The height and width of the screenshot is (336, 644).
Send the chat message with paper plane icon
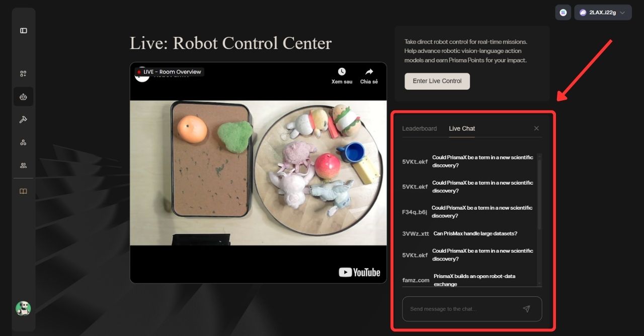(526, 309)
